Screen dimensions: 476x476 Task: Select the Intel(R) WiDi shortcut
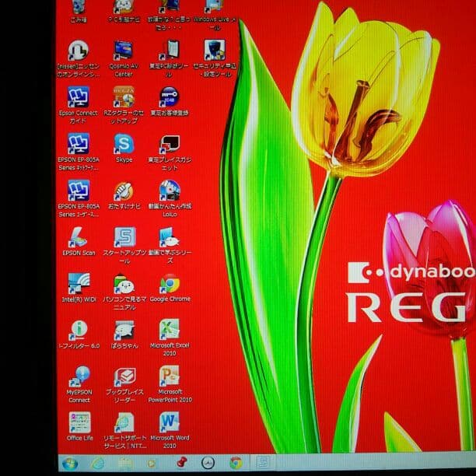click(79, 284)
